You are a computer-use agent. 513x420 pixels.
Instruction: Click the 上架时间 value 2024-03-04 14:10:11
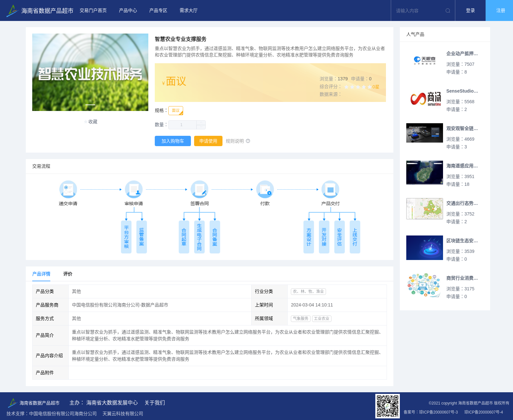(x=312, y=305)
